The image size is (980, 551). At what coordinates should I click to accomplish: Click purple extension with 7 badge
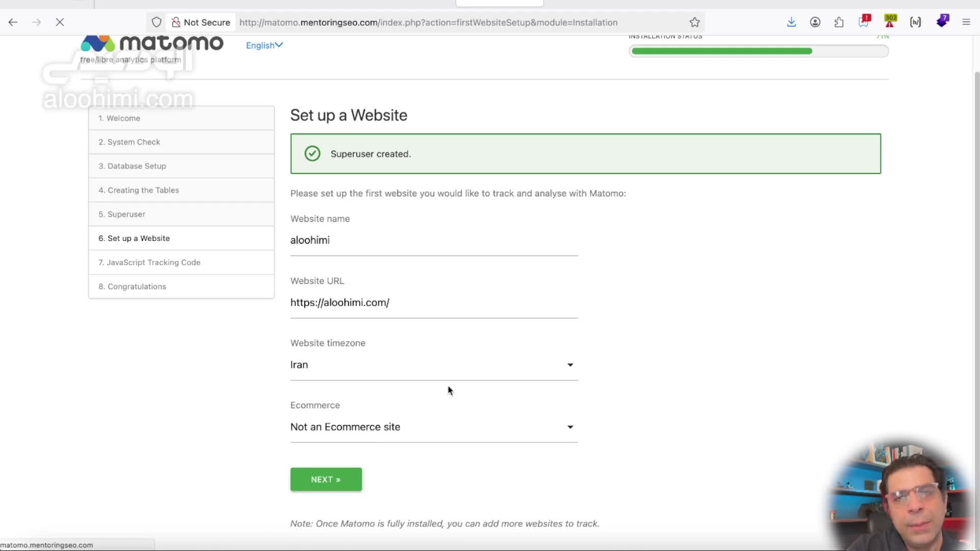[942, 21]
